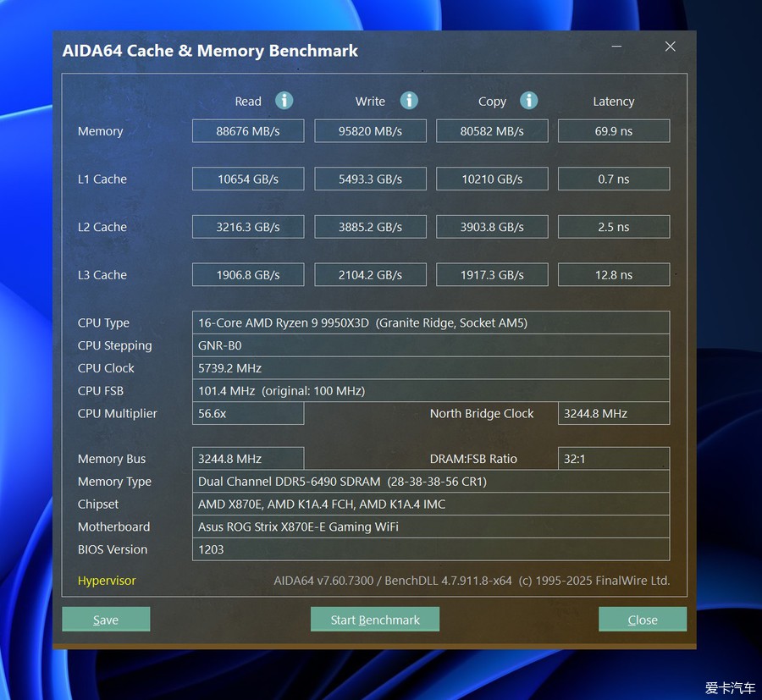Click the Write column header text

(x=370, y=101)
